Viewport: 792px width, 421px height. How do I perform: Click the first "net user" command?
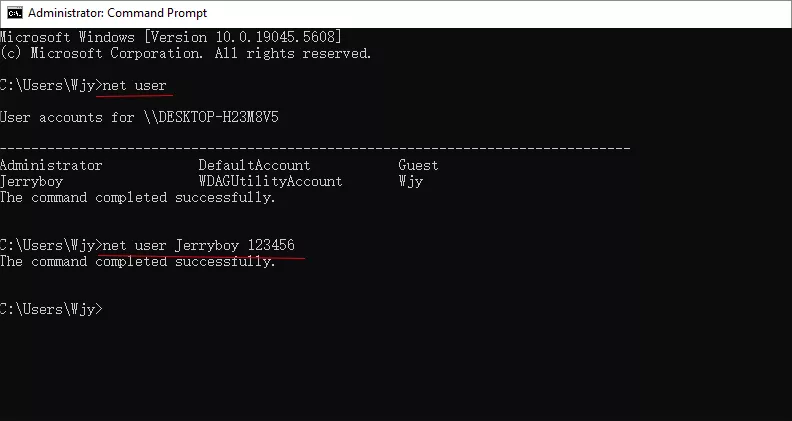tap(135, 85)
